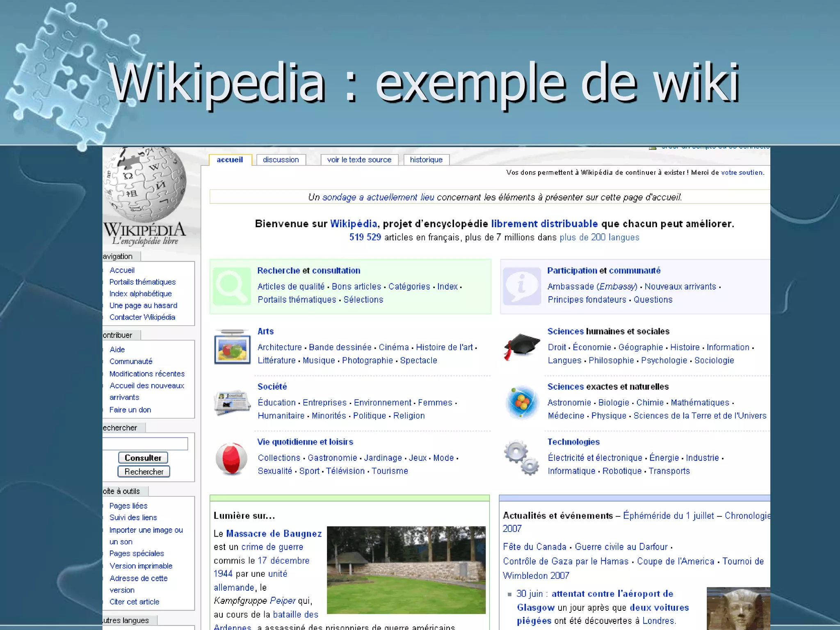The image size is (840, 630).
Task: Open Principes fondateurs link
Action: (587, 300)
